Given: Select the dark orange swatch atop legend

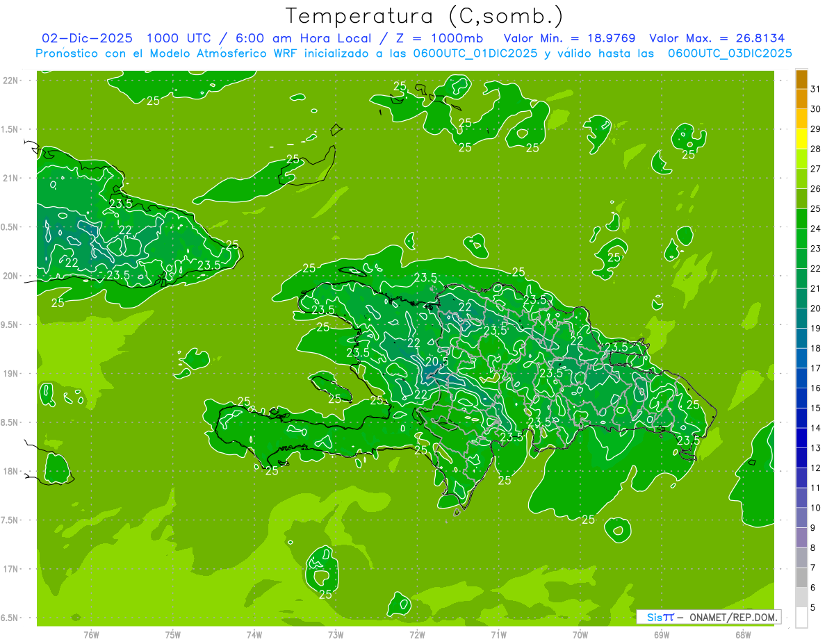Looking at the screenshot, I should click(801, 79).
